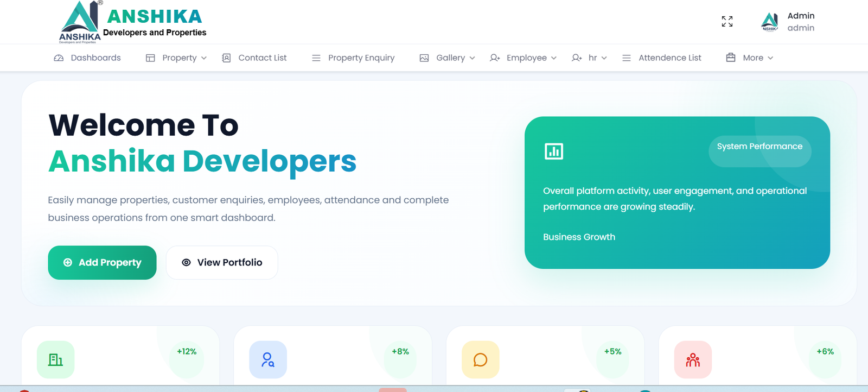Open the Dashboards menu item
The width and height of the screenshot is (868, 392).
coord(87,58)
